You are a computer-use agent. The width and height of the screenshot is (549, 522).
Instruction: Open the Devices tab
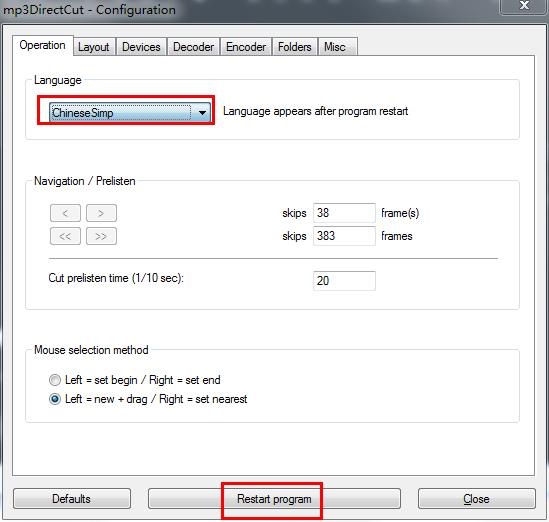(141, 47)
